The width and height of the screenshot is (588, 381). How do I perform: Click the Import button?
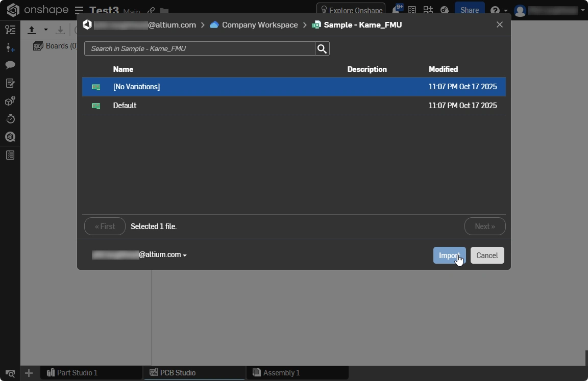[x=449, y=256]
